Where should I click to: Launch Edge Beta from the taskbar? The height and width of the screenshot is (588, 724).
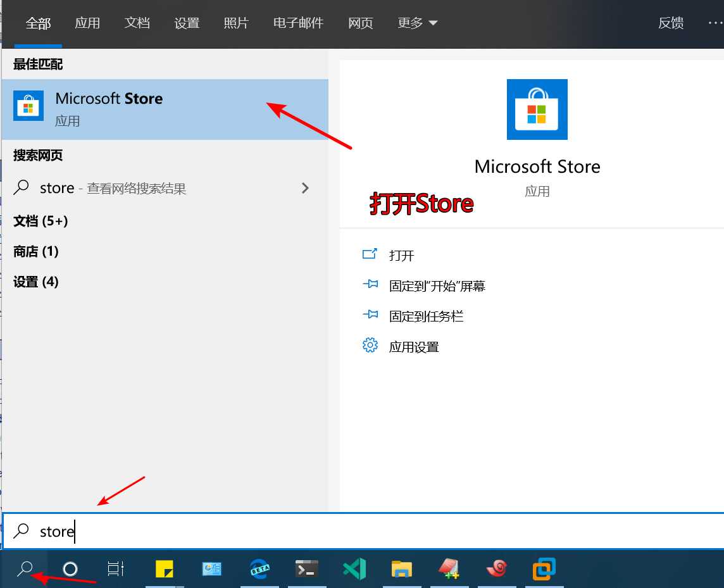click(x=260, y=569)
